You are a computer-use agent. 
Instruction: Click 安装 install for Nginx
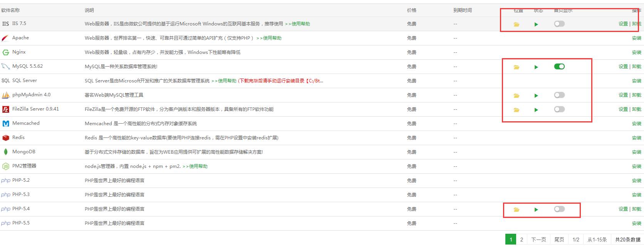637,52
